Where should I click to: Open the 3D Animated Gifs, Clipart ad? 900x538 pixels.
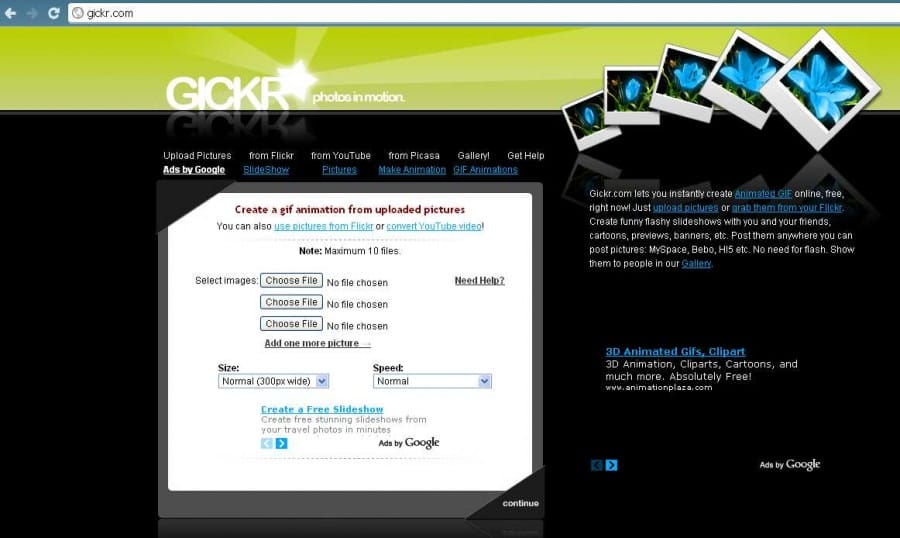pos(676,351)
